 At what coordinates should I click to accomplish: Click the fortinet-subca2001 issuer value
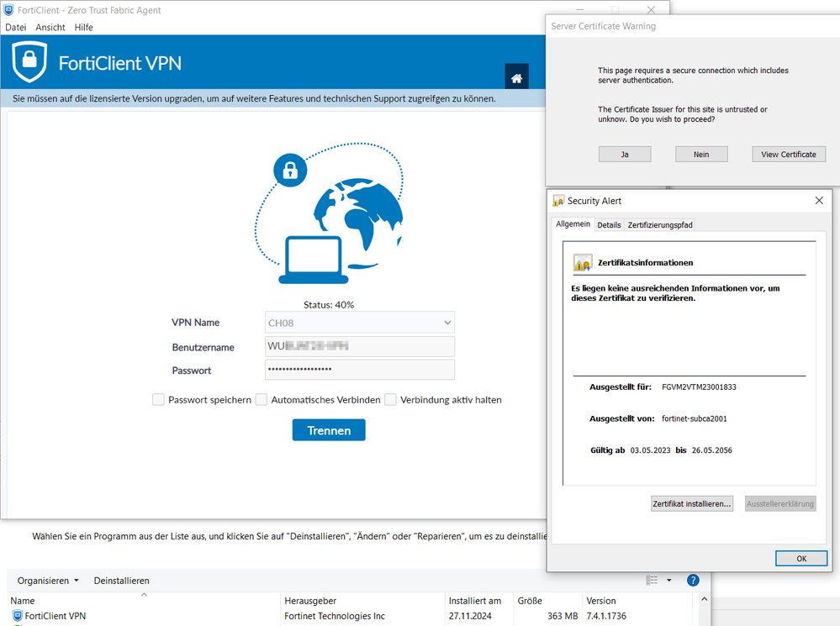coord(695,418)
